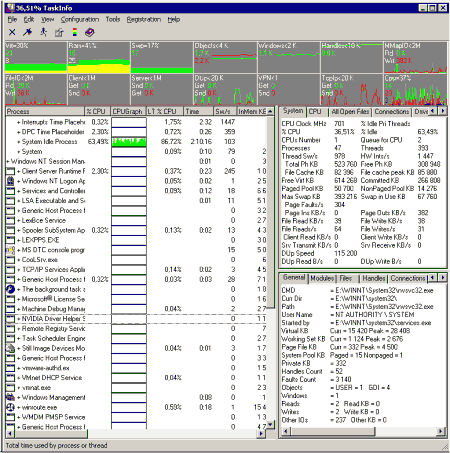450x453 pixels.
Task: Click the Windows Management process icon
Action: pos(10,397)
